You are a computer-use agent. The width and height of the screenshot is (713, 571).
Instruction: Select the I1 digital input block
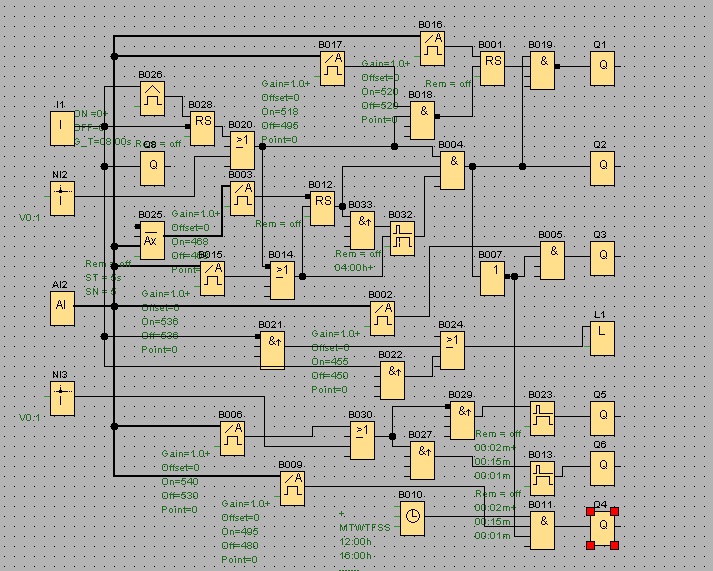62,128
